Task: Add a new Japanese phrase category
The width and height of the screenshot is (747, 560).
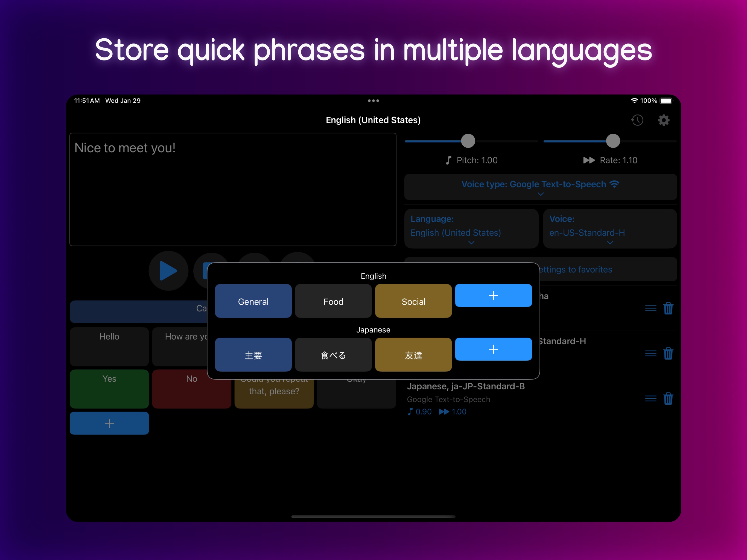Action: point(493,349)
